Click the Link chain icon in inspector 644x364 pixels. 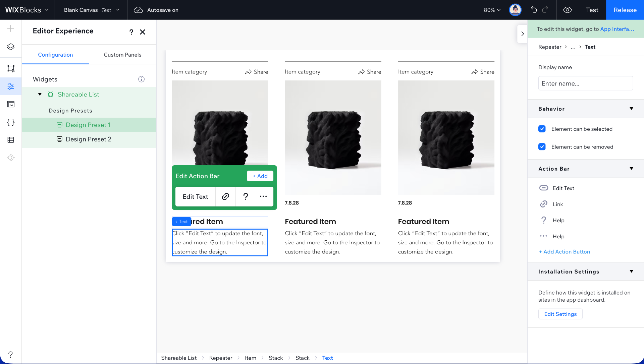click(x=543, y=204)
